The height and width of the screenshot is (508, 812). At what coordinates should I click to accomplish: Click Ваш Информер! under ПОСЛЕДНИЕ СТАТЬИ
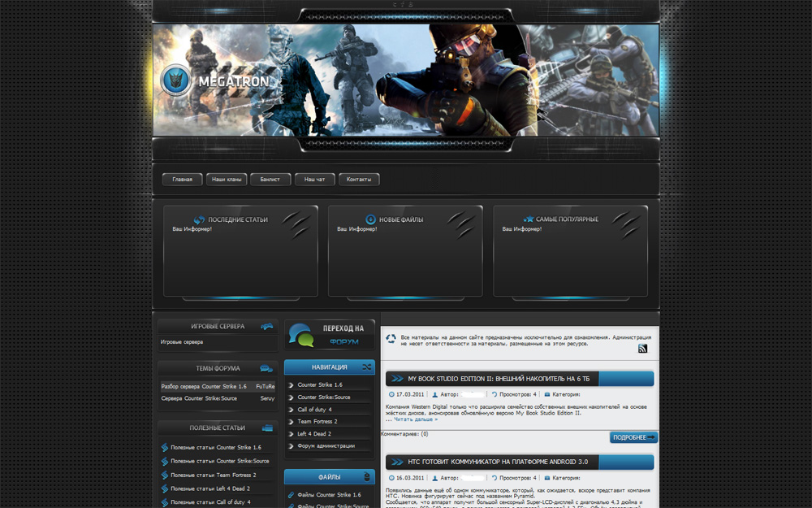point(192,229)
